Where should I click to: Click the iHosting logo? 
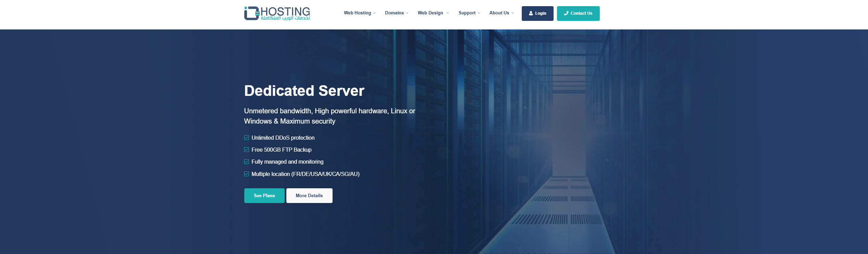click(x=277, y=13)
